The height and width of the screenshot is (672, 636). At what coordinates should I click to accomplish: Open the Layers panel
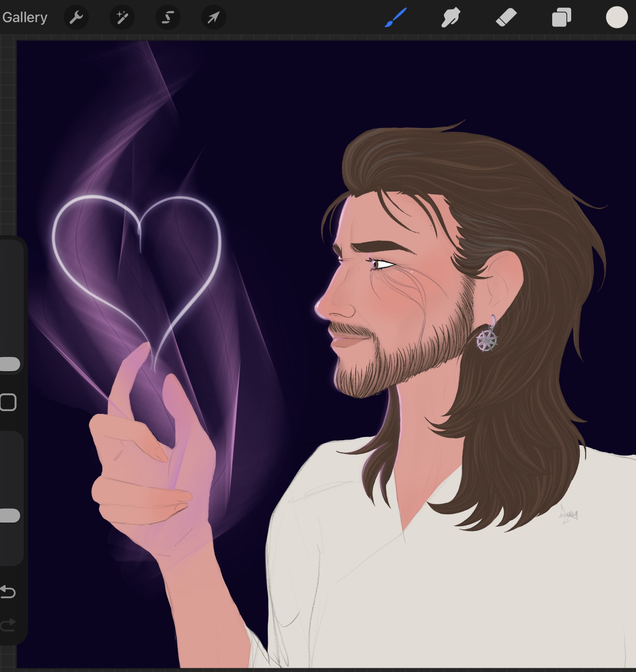561,18
